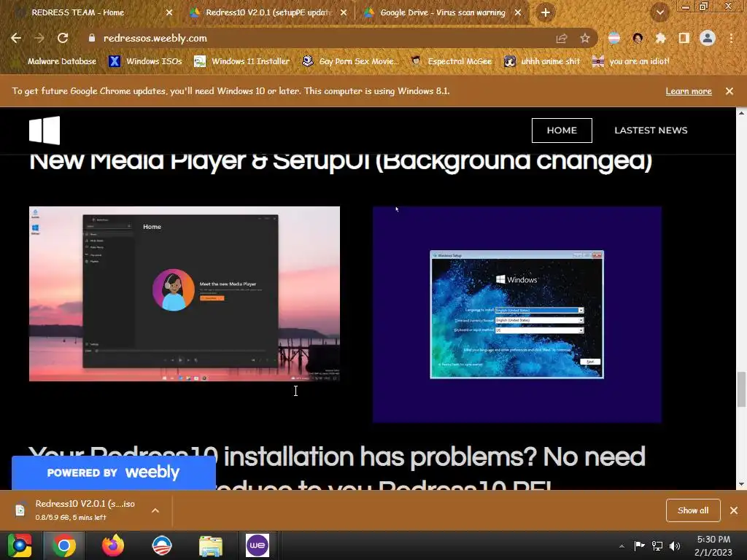This screenshot has height=560, width=747.
Task: Open the you are an idiot! bookmark
Action: pyautogui.click(x=631, y=61)
